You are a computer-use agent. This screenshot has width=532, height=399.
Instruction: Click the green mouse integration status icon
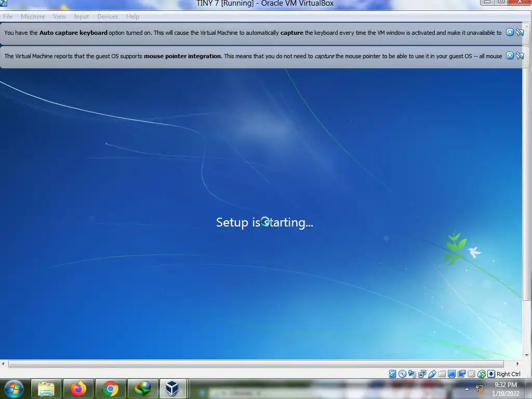pyautogui.click(x=482, y=374)
